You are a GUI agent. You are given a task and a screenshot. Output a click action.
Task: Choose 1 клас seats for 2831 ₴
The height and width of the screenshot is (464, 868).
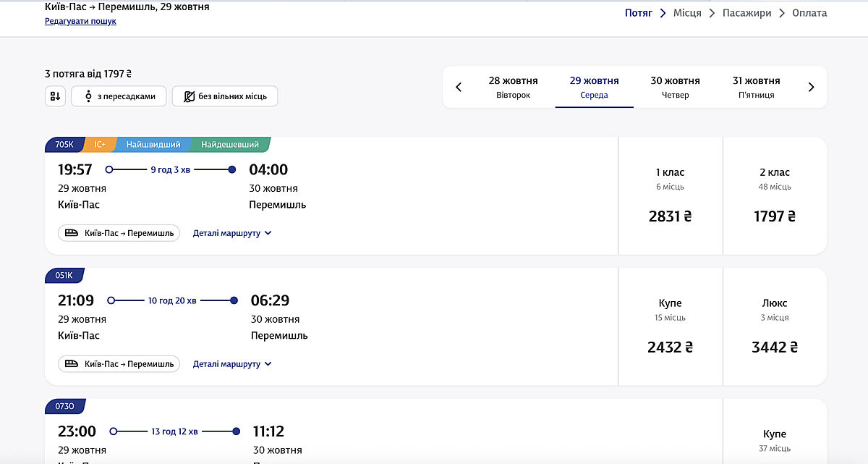pos(670,195)
